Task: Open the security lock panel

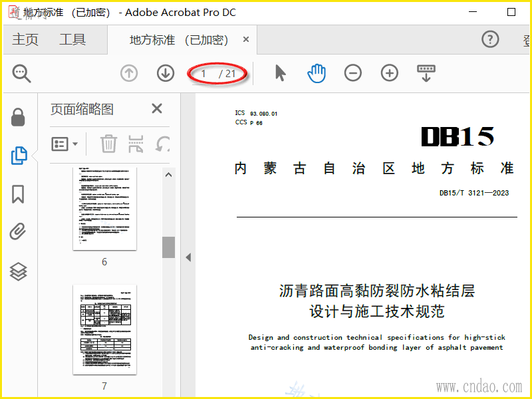Action: click(18, 118)
